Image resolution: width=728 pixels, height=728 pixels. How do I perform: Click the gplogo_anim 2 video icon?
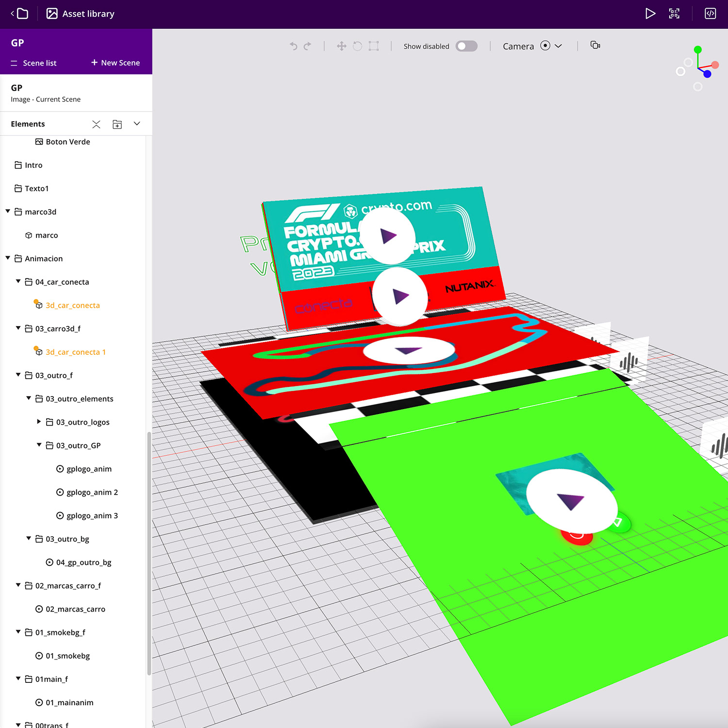(x=60, y=492)
